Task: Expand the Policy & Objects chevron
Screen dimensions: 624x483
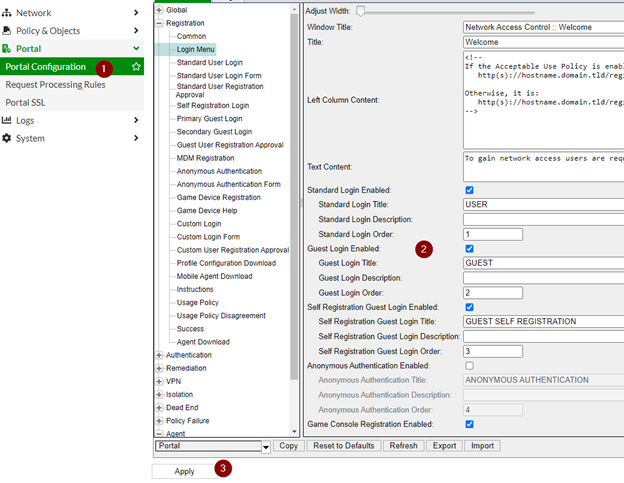Action: click(136, 31)
